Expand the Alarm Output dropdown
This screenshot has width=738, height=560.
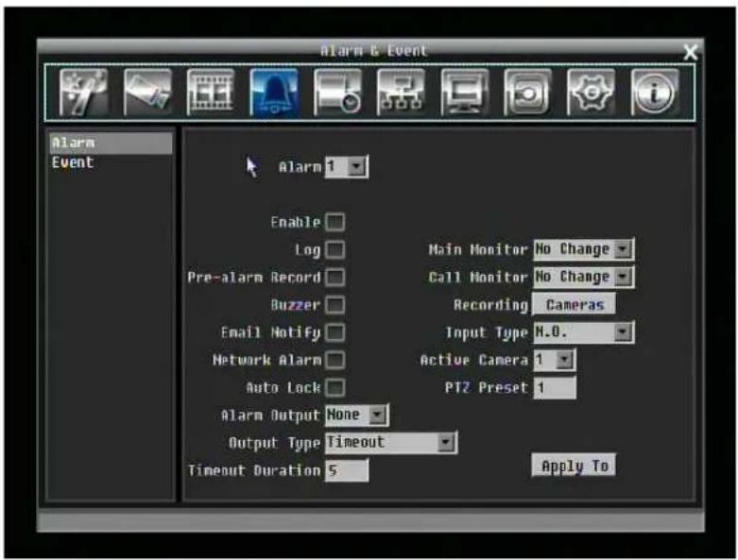point(357,416)
